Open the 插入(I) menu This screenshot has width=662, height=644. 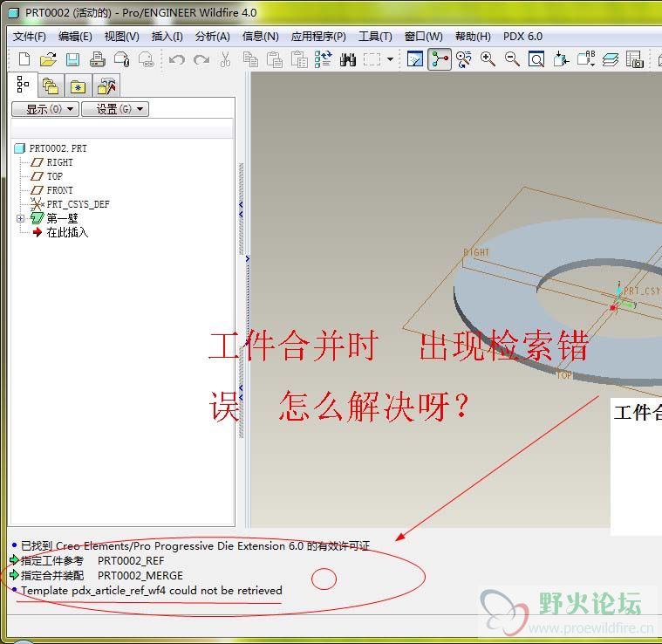click(167, 37)
